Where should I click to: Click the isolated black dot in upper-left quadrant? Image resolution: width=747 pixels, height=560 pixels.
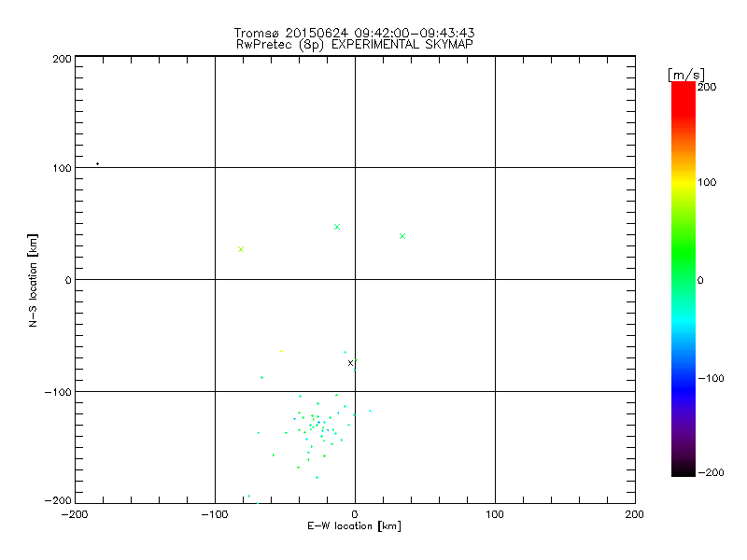[97, 164]
